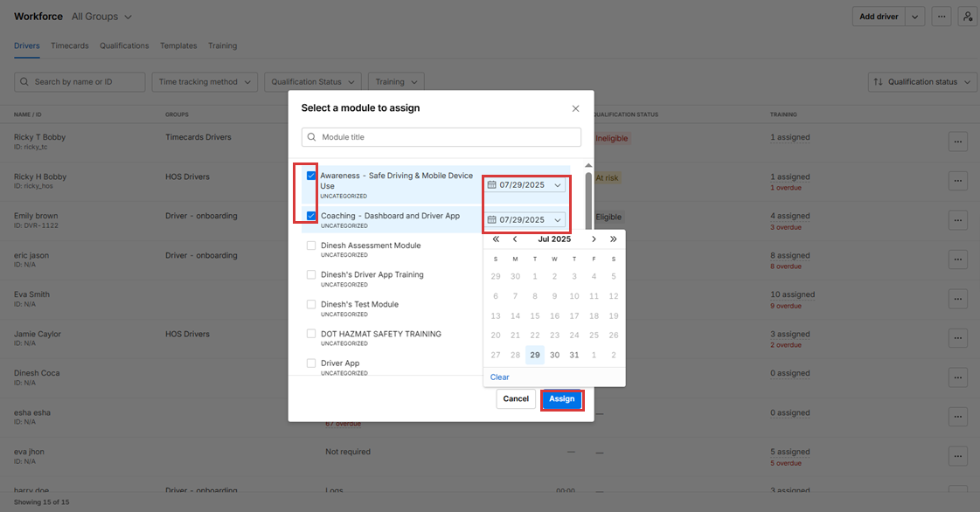980x512 pixels.
Task: Expand the Add driver dropdown arrow
Action: click(x=914, y=17)
